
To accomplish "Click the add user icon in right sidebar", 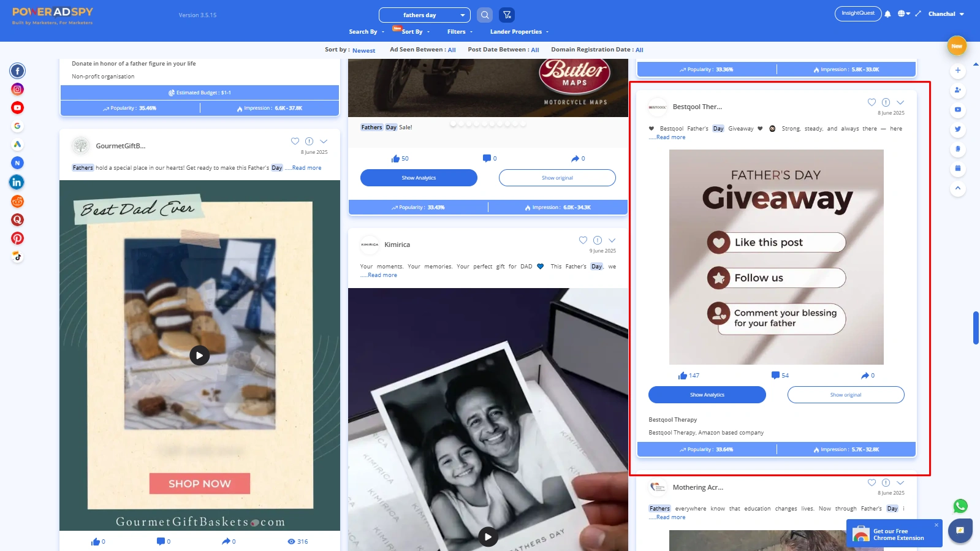I will click(958, 90).
